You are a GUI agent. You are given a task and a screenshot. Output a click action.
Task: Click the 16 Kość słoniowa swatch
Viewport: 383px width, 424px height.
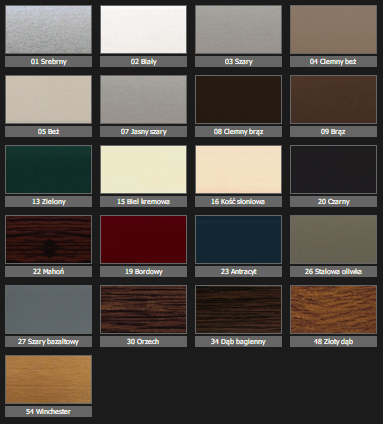(x=238, y=170)
